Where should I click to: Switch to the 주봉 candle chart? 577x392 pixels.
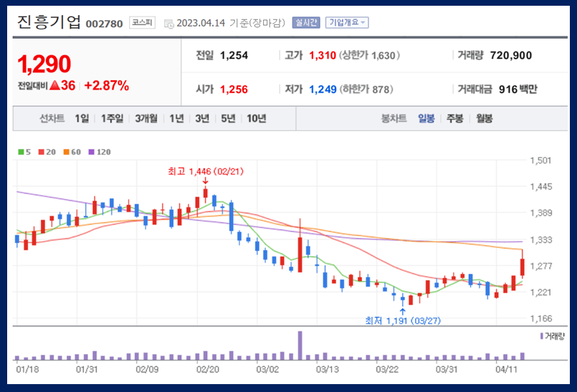[455, 118]
